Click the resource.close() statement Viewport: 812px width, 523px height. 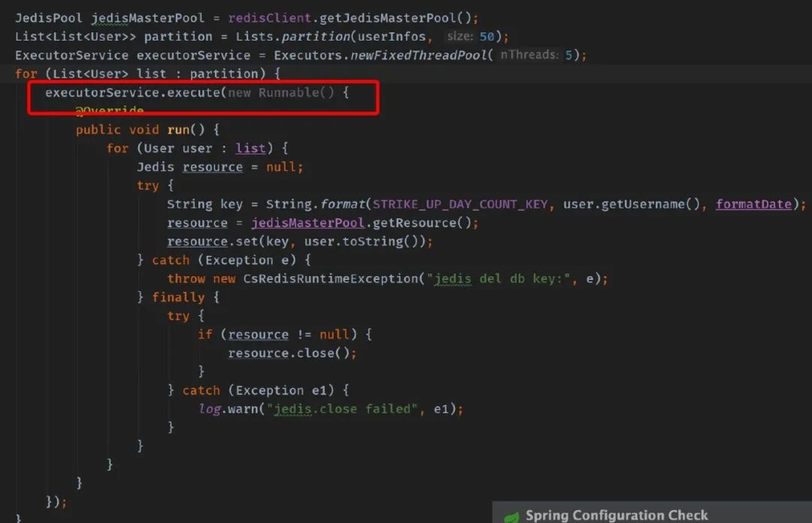point(292,353)
